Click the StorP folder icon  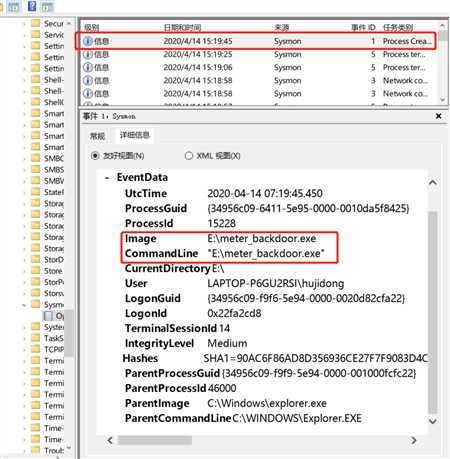tap(35, 282)
